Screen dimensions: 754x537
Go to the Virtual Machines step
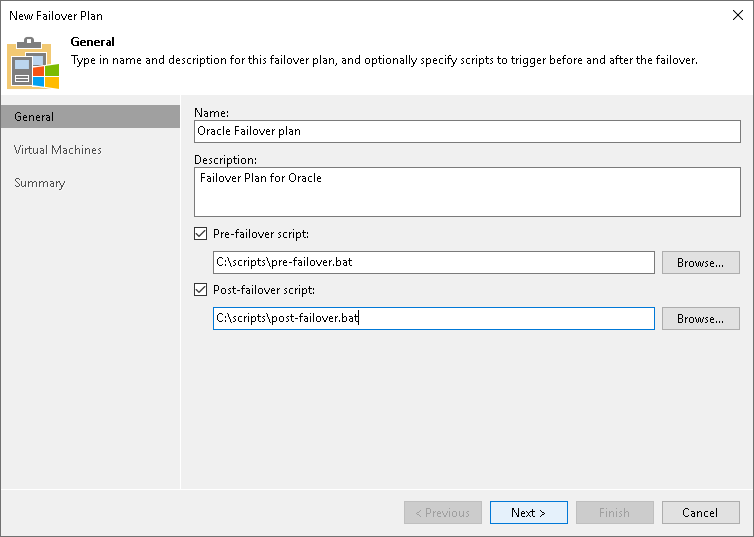(x=58, y=150)
